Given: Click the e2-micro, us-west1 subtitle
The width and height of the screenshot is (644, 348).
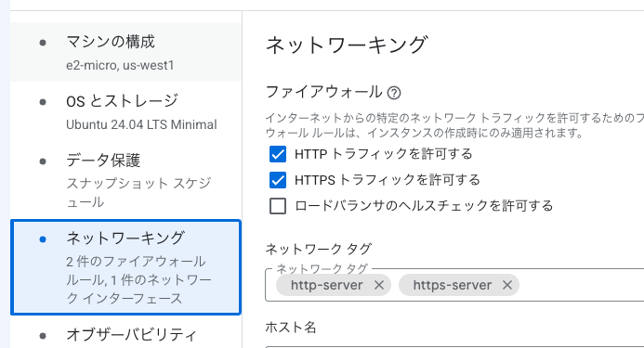Looking at the screenshot, I should (120, 65).
